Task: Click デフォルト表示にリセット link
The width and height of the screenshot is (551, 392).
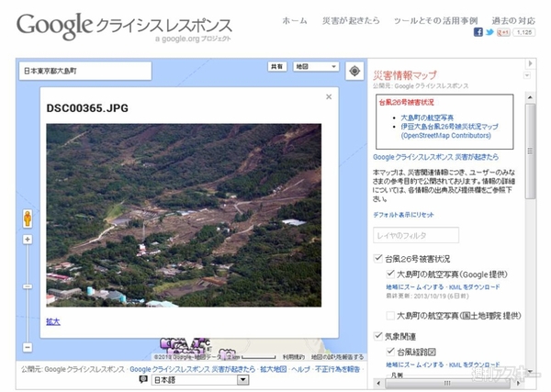Action: point(403,215)
